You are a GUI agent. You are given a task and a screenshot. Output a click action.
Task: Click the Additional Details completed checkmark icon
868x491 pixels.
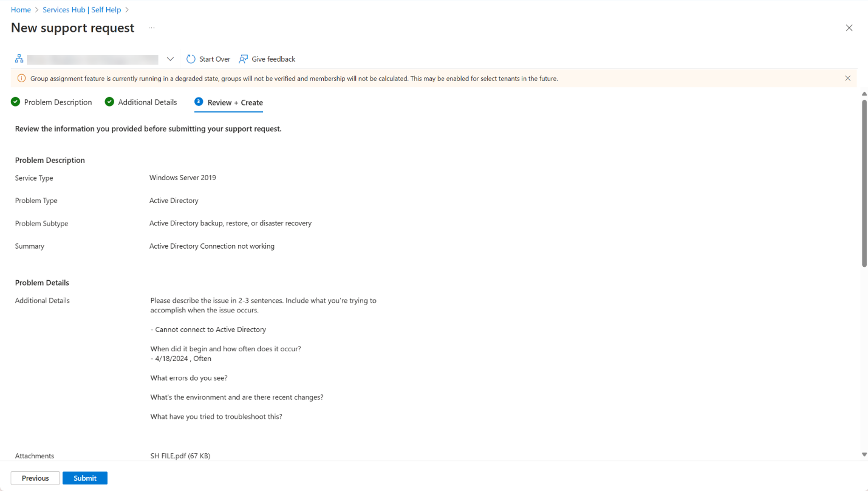pyautogui.click(x=109, y=102)
